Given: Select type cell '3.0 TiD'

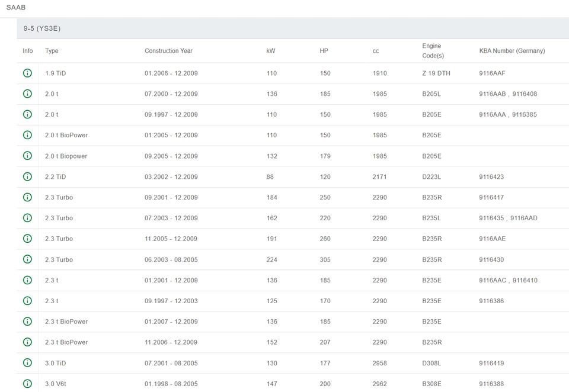Looking at the screenshot, I should 56,364.
